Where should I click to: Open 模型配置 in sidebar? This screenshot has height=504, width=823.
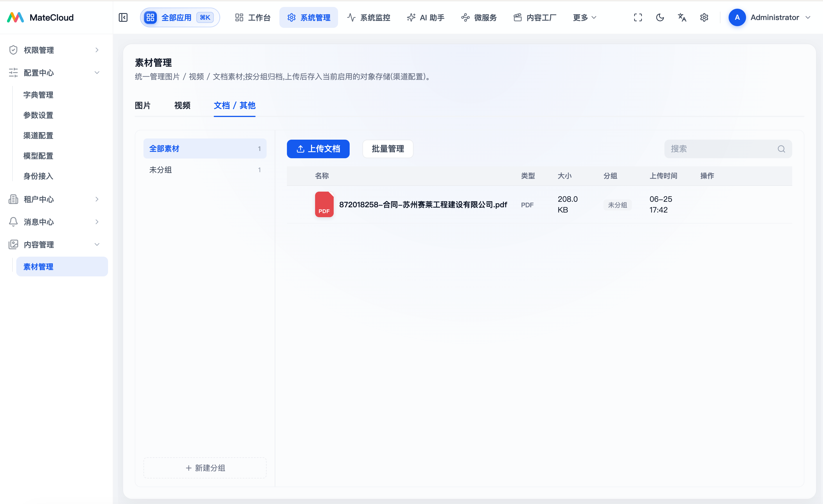38,156
